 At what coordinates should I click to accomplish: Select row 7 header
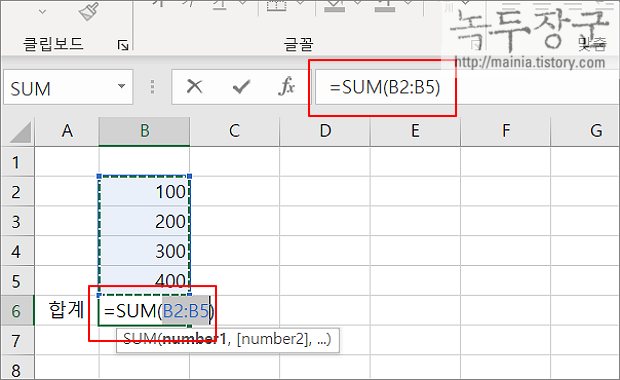coord(17,340)
